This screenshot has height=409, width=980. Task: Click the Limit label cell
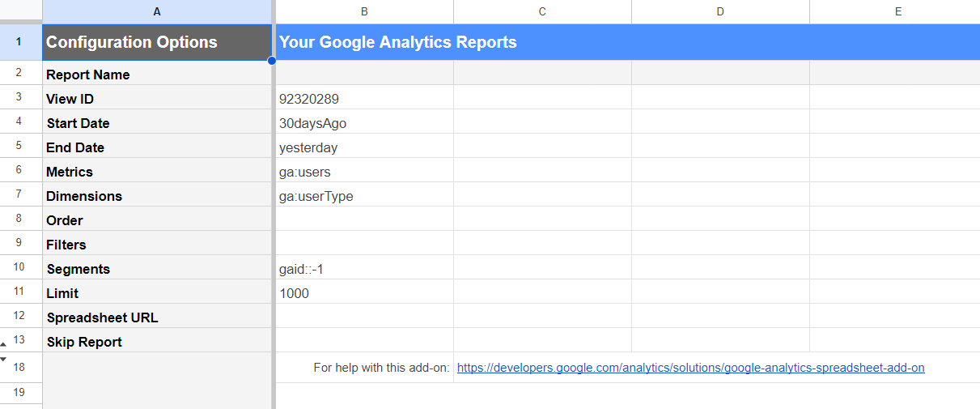coord(157,293)
